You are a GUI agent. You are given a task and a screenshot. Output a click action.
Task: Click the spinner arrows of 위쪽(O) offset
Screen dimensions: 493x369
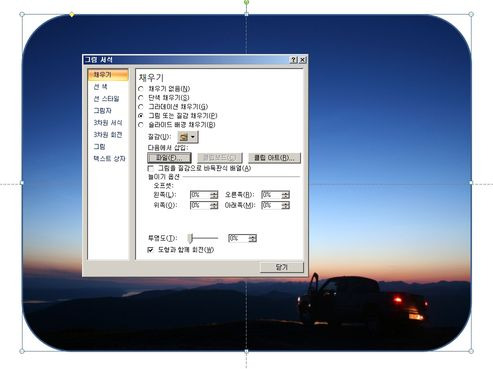coord(214,205)
